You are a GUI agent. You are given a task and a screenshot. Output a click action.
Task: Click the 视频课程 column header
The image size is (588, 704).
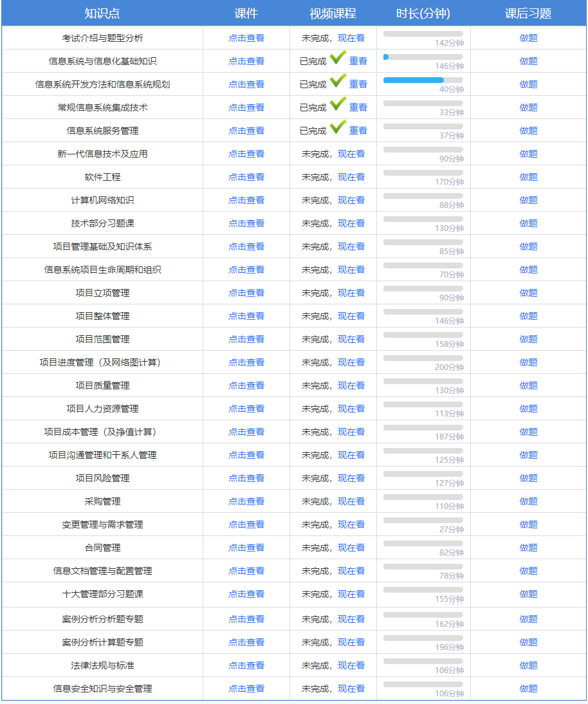[x=333, y=14]
